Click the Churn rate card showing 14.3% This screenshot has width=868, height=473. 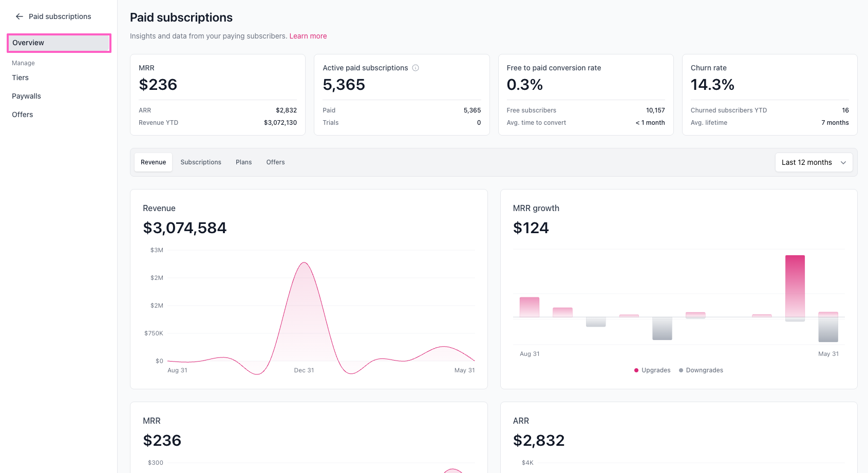coord(769,94)
